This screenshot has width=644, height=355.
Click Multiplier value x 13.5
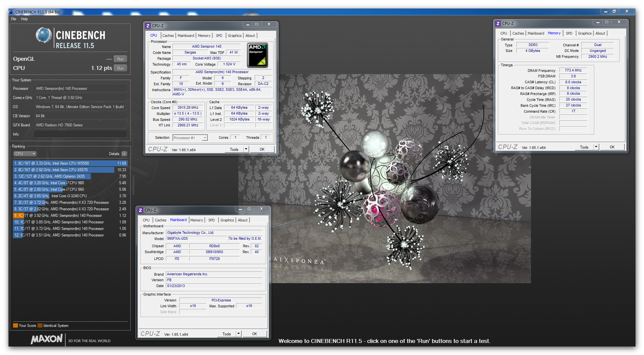point(188,114)
